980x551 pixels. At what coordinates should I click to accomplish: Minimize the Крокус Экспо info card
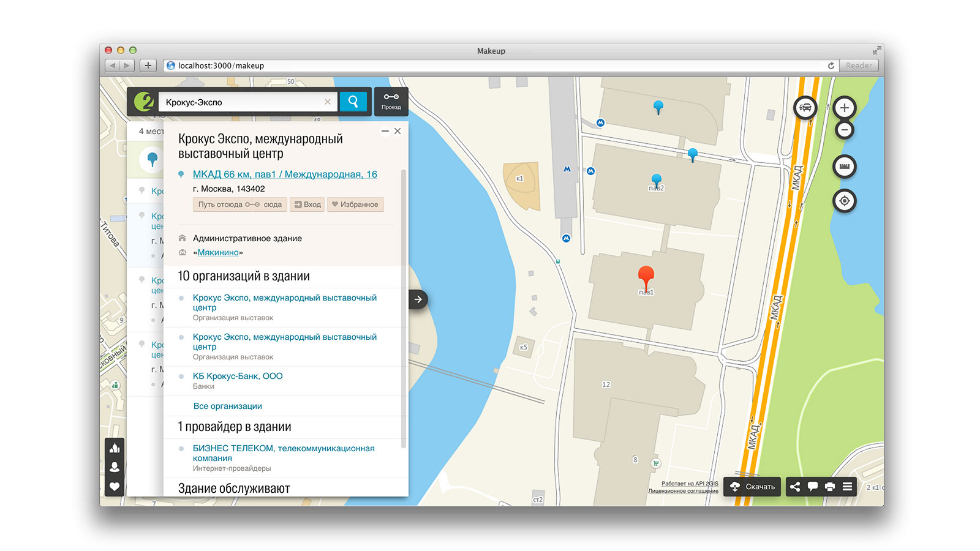click(x=385, y=131)
